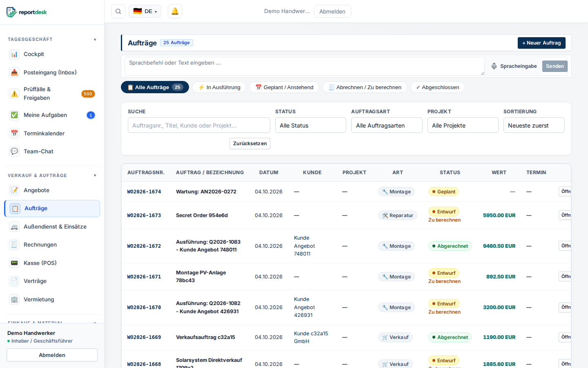Click Abmelden in the top bar
588x368 pixels.
pyautogui.click(x=332, y=11)
